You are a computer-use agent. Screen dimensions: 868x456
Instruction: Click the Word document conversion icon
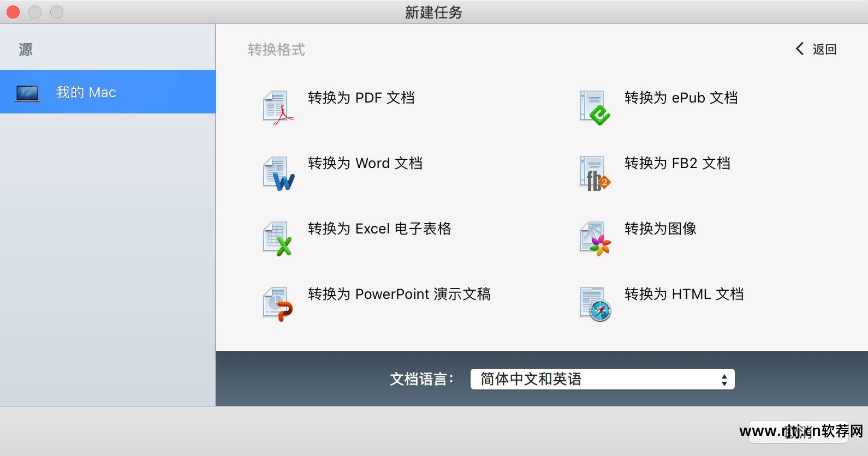pos(278,173)
